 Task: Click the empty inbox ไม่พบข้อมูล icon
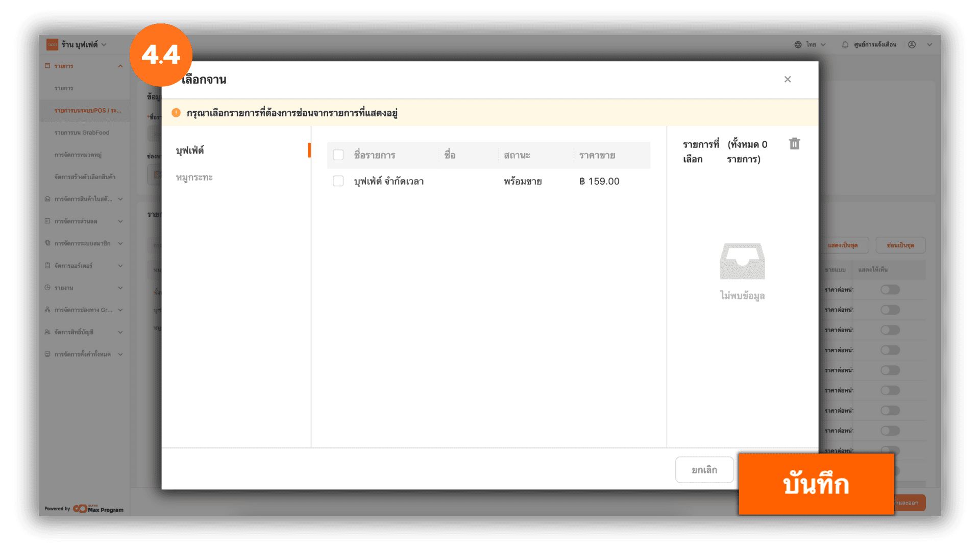tap(742, 261)
